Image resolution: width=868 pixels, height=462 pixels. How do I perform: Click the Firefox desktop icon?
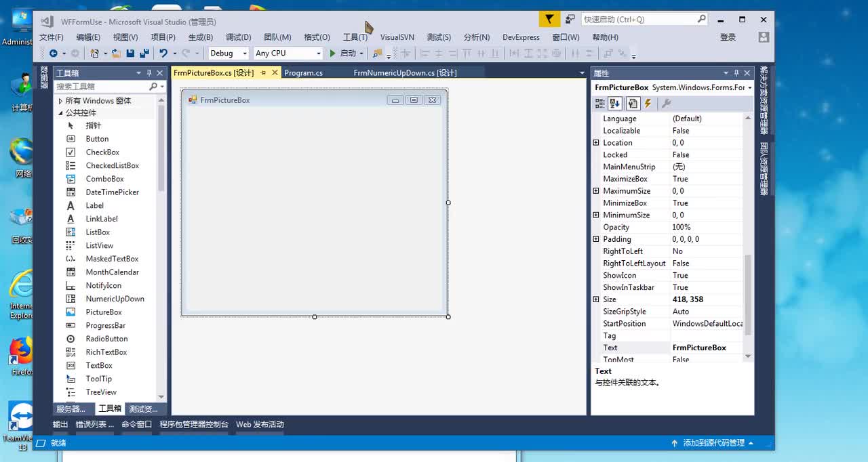(22, 356)
